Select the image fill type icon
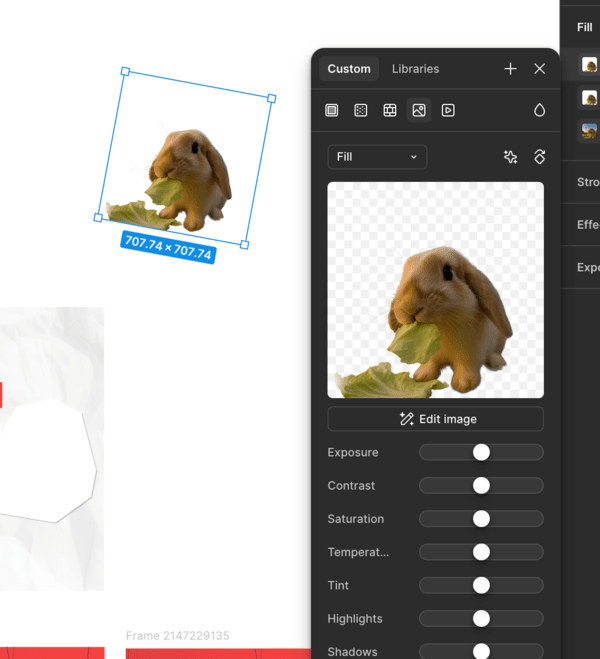600x659 pixels. (419, 110)
